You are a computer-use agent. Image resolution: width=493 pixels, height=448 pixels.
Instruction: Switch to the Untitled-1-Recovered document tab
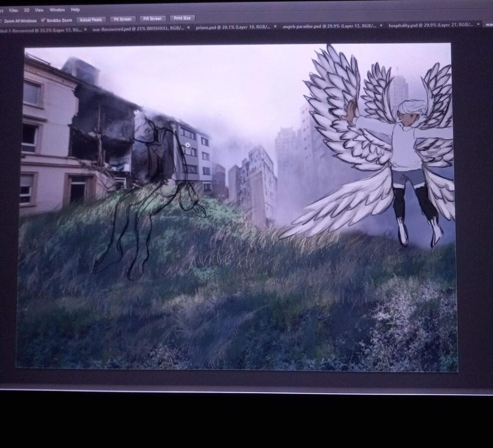point(40,30)
